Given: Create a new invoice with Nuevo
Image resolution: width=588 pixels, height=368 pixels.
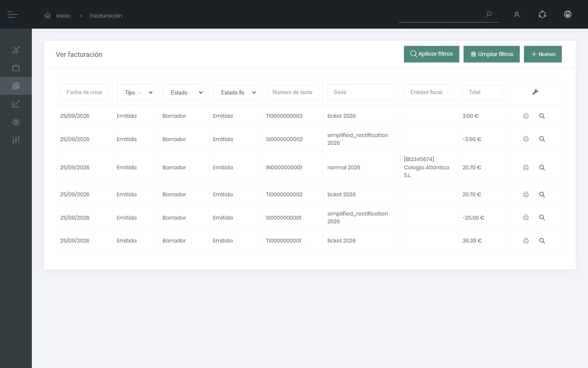Looking at the screenshot, I should [543, 54].
